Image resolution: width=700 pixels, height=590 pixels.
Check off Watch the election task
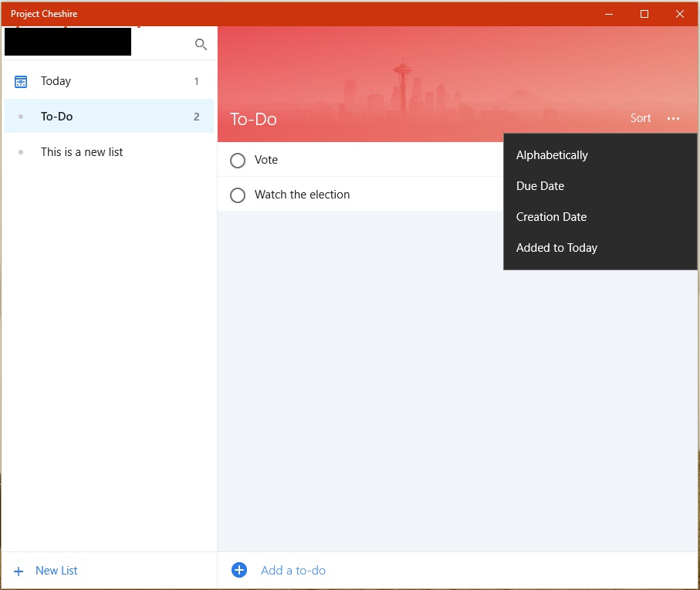(x=238, y=195)
